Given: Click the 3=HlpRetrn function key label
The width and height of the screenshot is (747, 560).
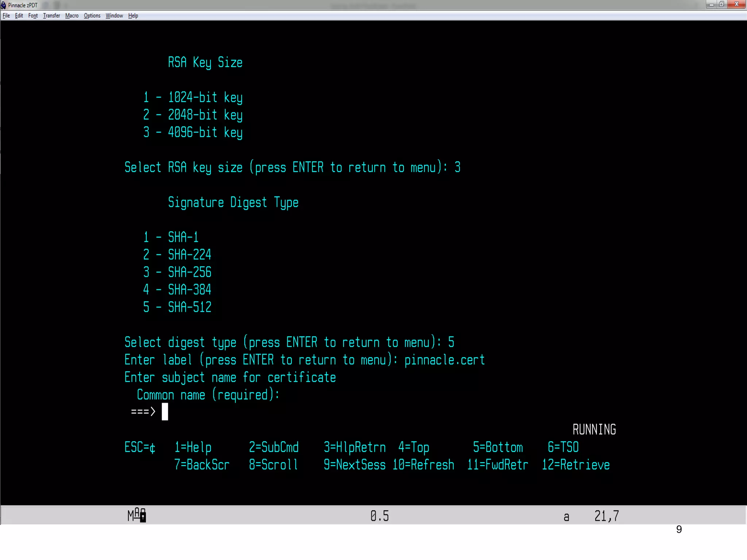Looking at the screenshot, I should [x=355, y=448].
